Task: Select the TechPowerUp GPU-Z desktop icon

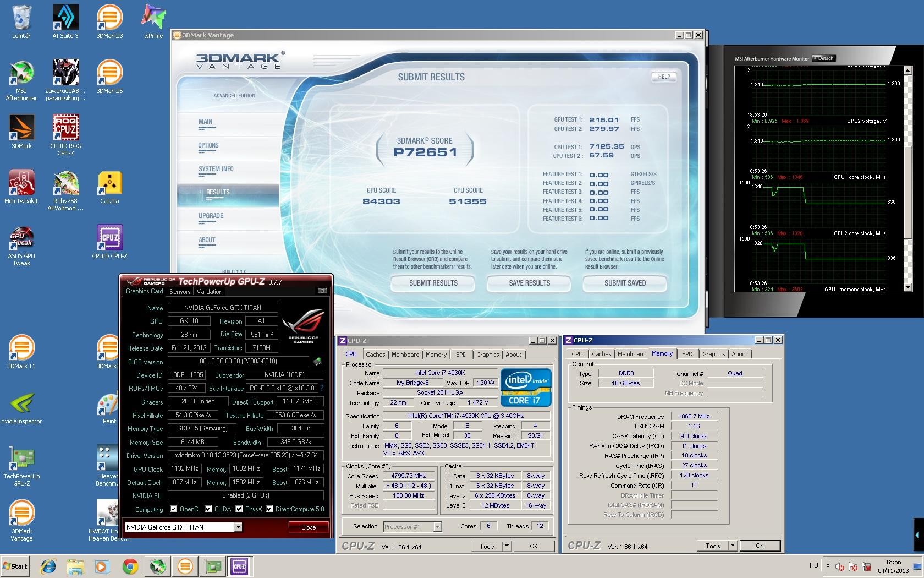Action: (x=21, y=466)
